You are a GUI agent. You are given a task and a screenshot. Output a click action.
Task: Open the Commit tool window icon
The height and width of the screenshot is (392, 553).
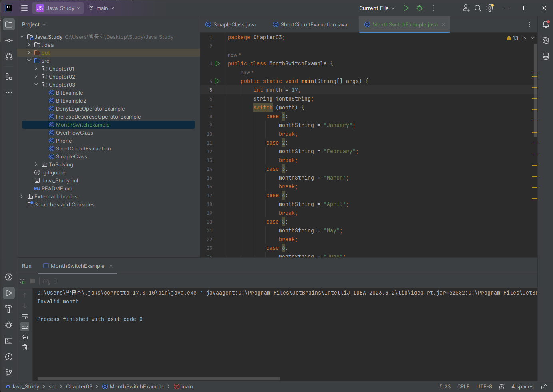[9, 40]
